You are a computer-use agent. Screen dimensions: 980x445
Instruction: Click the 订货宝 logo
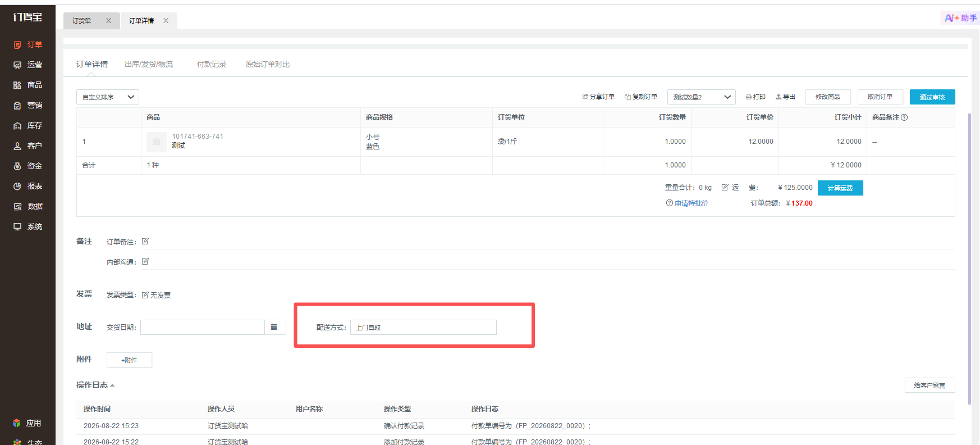(28, 17)
